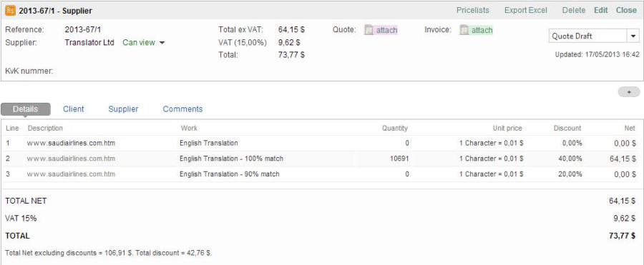Screen dimensions: 644x265
Task: Click Export Excel
Action: pyautogui.click(x=526, y=10)
